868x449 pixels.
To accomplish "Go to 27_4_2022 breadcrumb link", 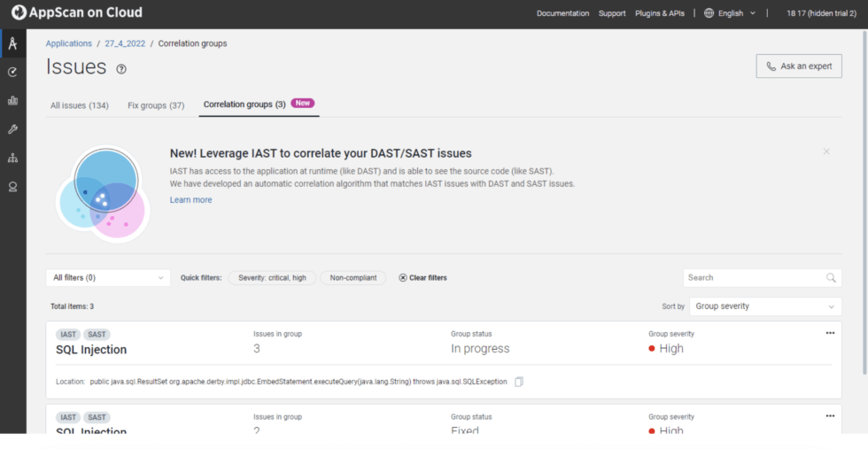I will coord(125,43).
